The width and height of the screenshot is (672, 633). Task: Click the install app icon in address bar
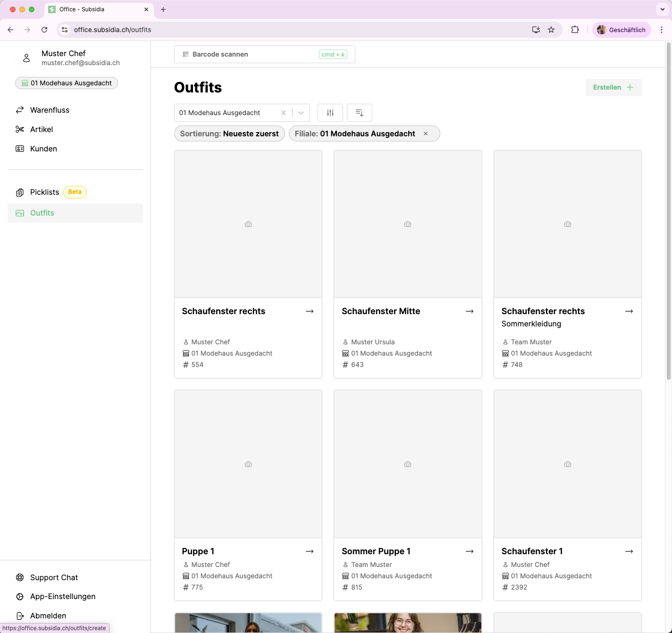click(x=536, y=30)
